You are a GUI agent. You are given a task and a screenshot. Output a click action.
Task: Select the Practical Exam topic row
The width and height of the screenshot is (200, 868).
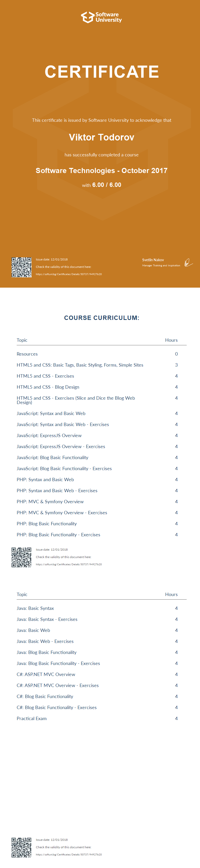pyautogui.click(x=32, y=718)
